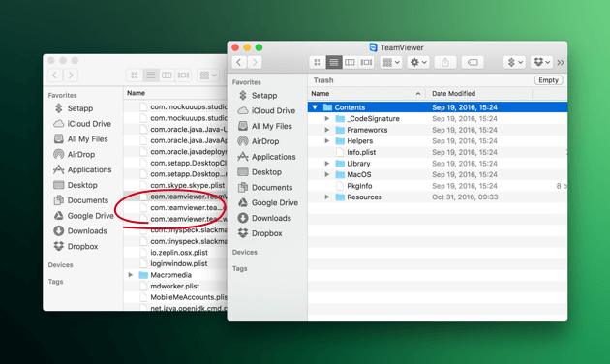Expand the Resources folder
Image resolution: width=610 pixels, height=364 pixels.
[327, 197]
